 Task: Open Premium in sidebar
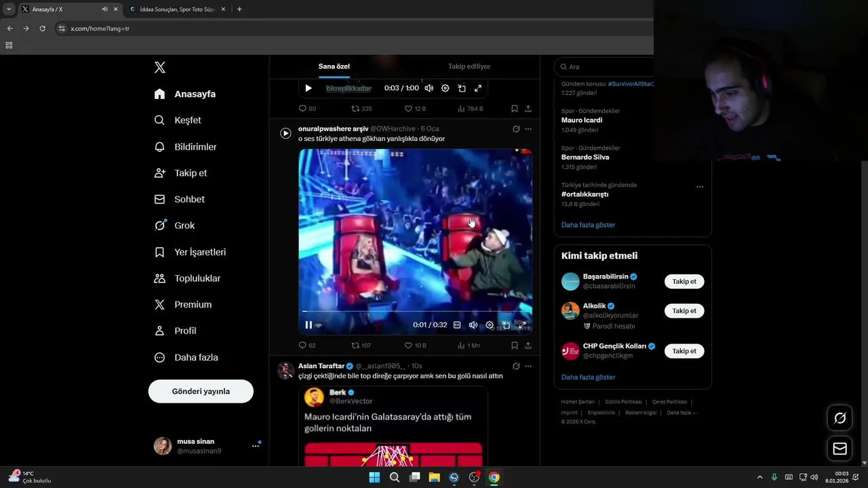coord(182,305)
